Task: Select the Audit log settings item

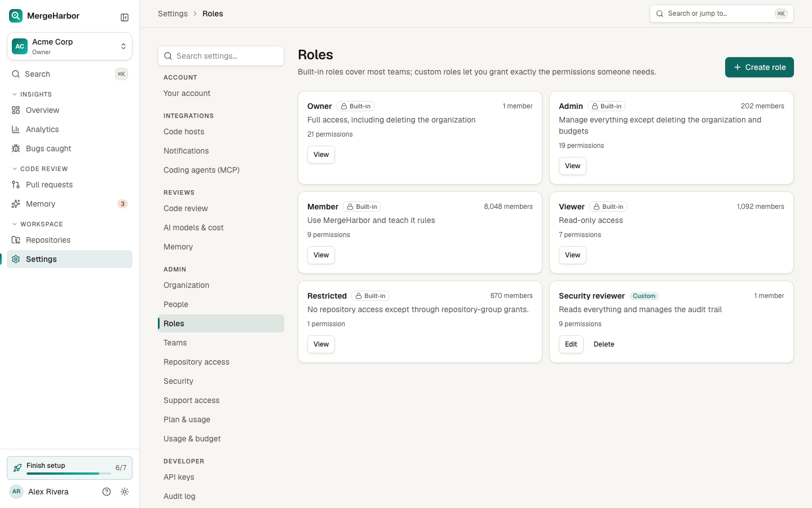Action: coord(221,496)
